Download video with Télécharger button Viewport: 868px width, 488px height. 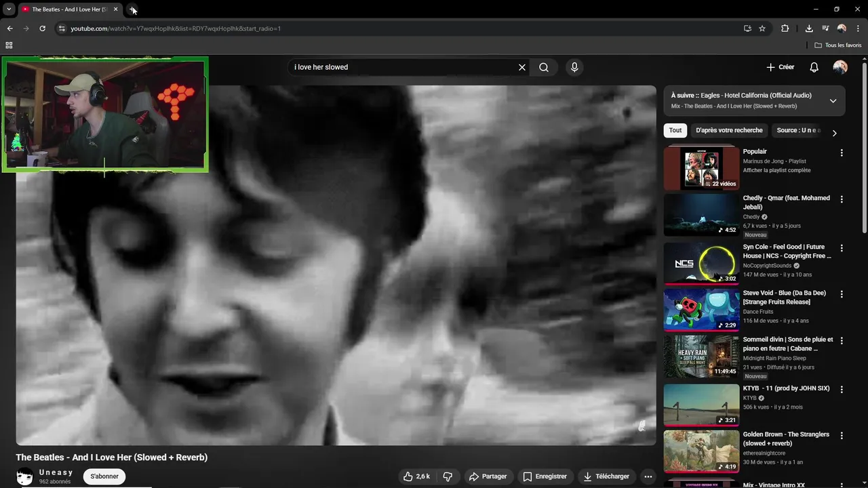pos(606,476)
